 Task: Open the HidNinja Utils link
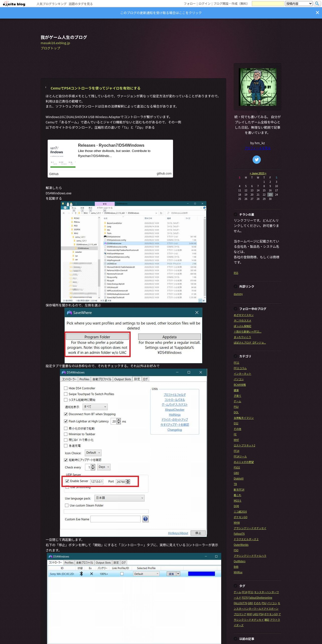(x=175, y=415)
